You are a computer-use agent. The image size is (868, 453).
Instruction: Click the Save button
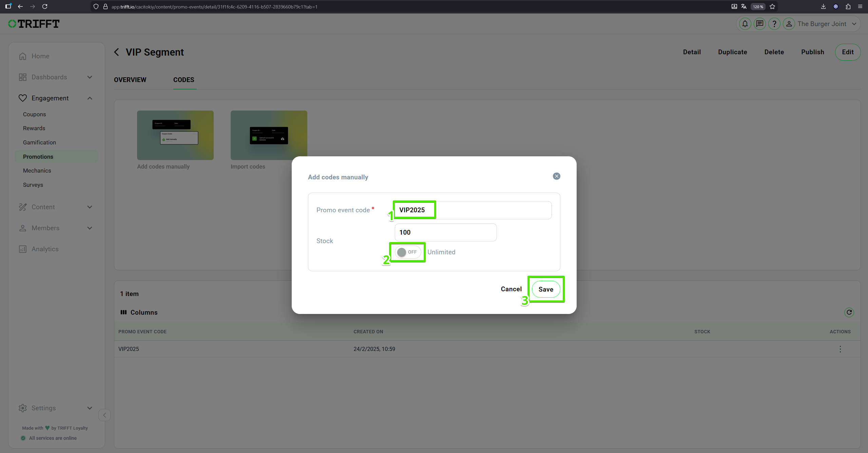(x=546, y=289)
